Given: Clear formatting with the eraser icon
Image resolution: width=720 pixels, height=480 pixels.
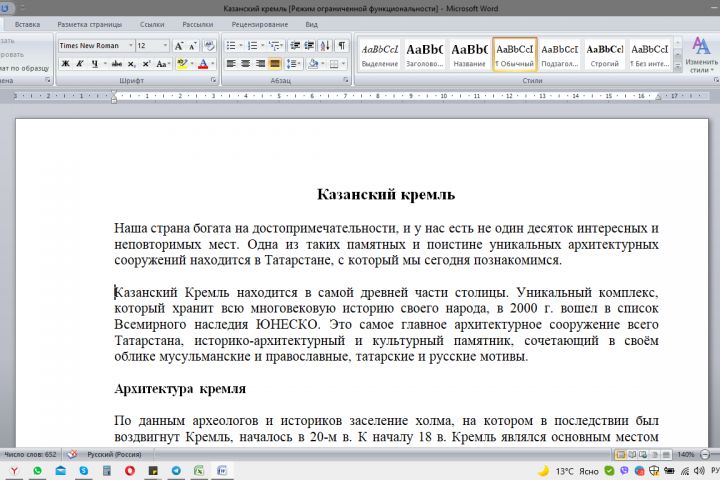Looking at the screenshot, I should tap(209, 45).
